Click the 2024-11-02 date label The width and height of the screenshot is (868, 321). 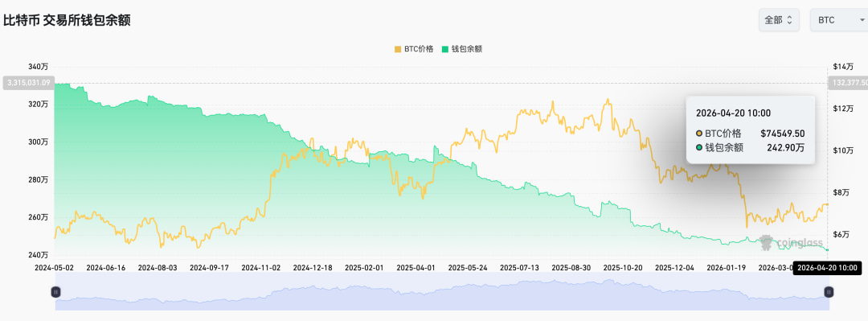coord(261,267)
